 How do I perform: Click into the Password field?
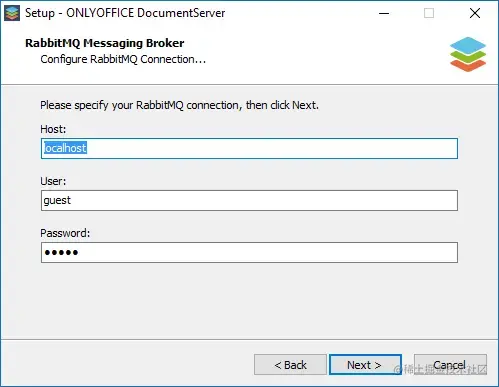tap(249, 252)
